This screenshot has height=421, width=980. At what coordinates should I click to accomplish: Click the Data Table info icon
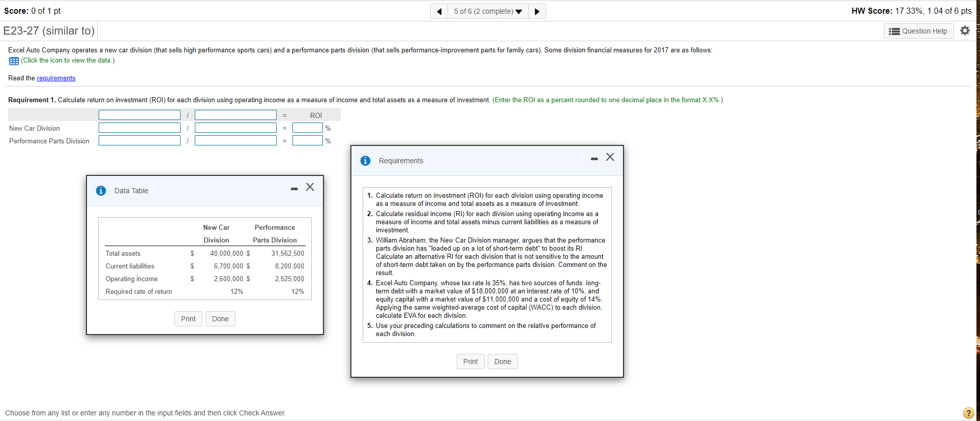(x=101, y=191)
